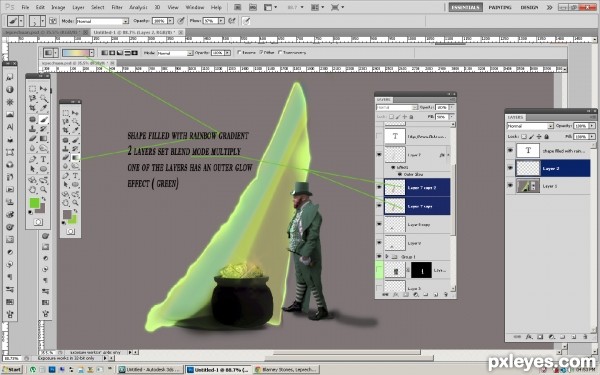Open the gradient picker dropdown arrow
600x375 pixels.
point(92,53)
